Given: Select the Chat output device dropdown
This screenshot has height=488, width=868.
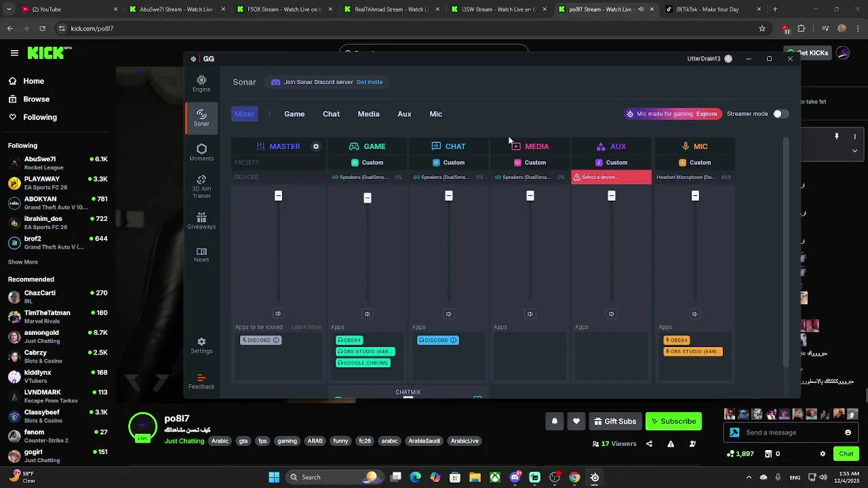Looking at the screenshot, I should pyautogui.click(x=448, y=178).
